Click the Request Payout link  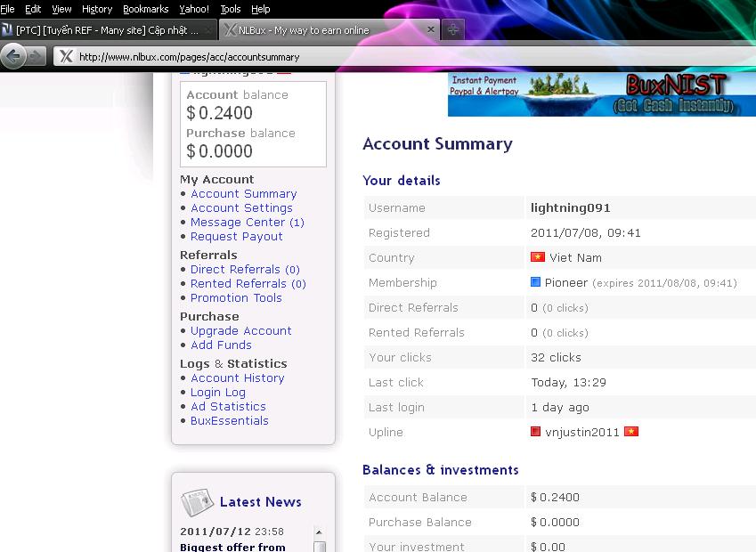237,236
